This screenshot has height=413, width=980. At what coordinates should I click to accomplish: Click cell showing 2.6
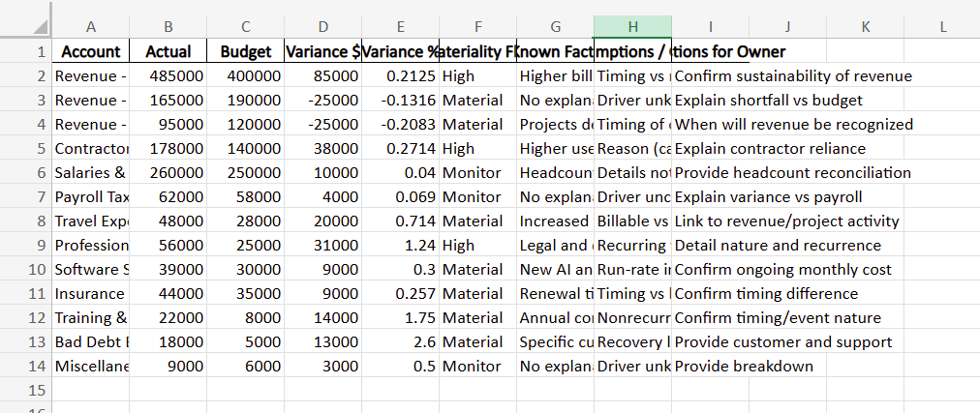[x=401, y=341]
